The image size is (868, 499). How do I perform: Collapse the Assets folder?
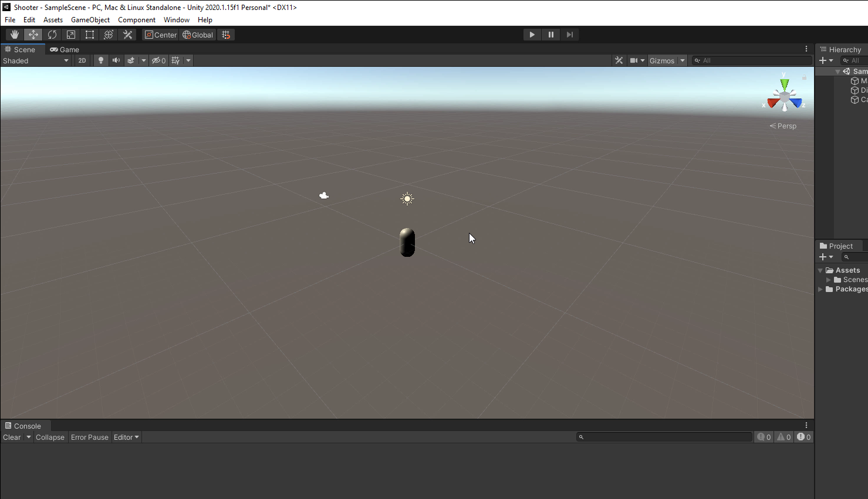pyautogui.click(x=820, y=270)
